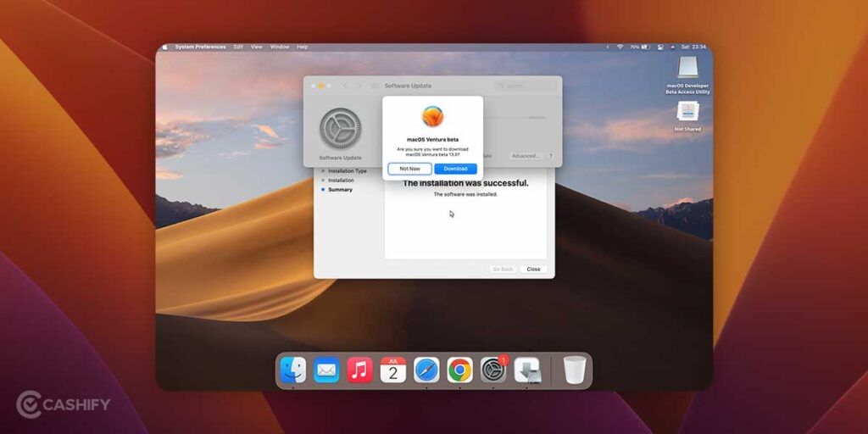The height and width of the screenshot is (434, 868).
Task: Close the installer with the Close button
Action: 534,269
